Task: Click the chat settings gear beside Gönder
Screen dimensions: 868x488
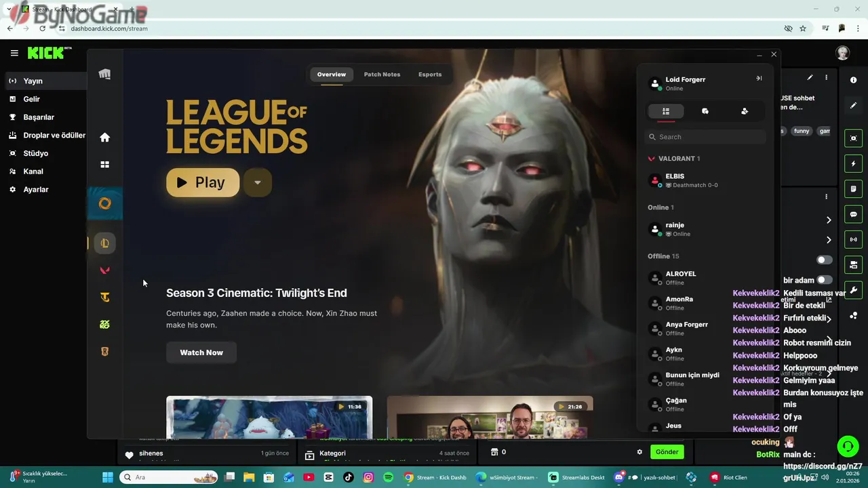Action: point(639,452)
